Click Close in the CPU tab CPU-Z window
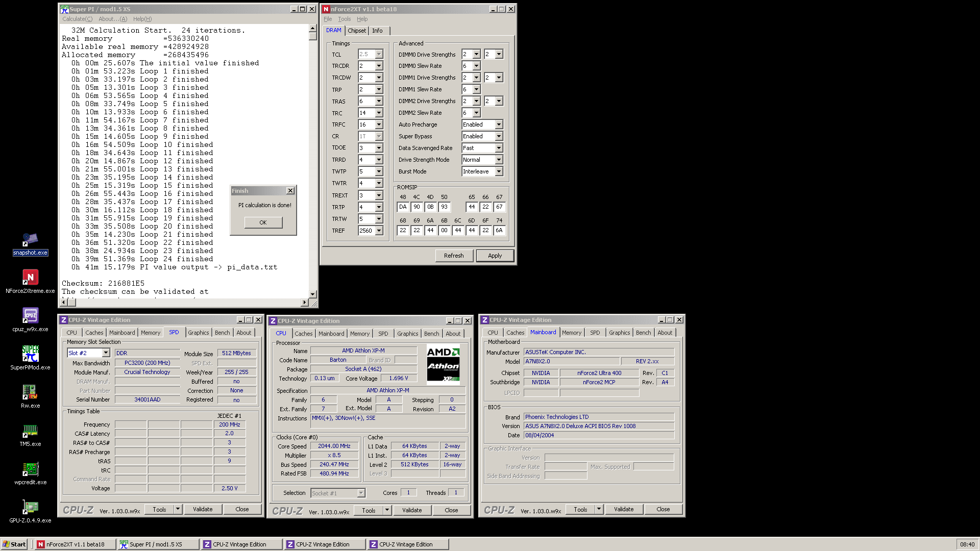The height and width of the screenshot is (551, 980). tap(451, 510)
